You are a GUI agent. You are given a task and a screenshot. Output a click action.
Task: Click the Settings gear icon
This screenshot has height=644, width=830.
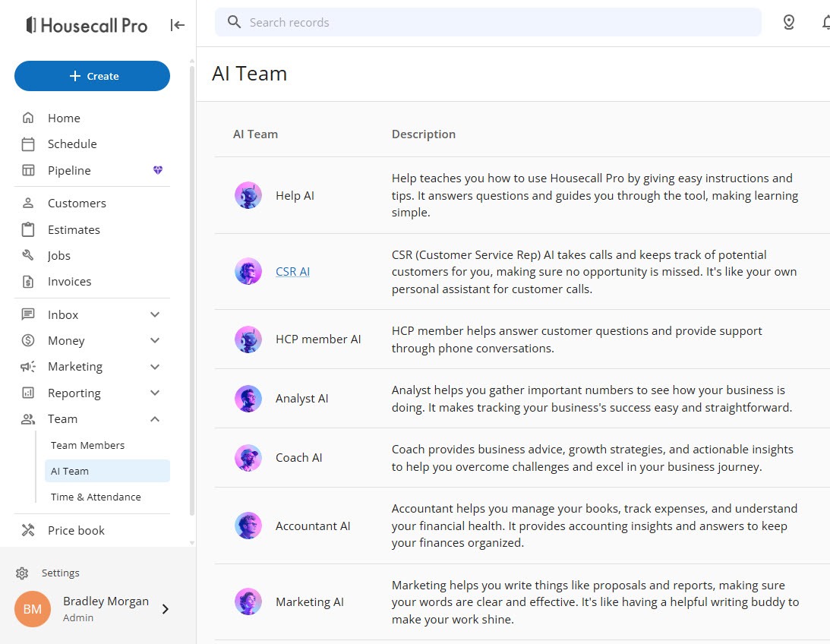click(22, 573)
